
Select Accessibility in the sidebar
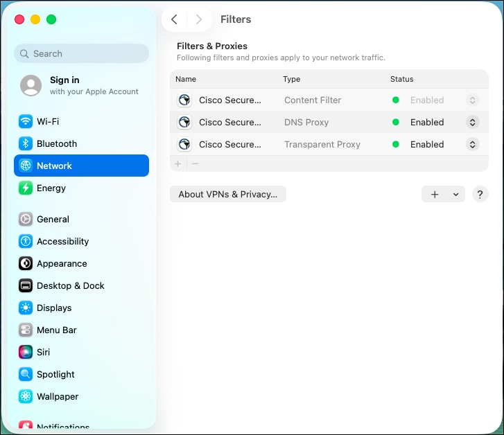[x=81, y=241]
